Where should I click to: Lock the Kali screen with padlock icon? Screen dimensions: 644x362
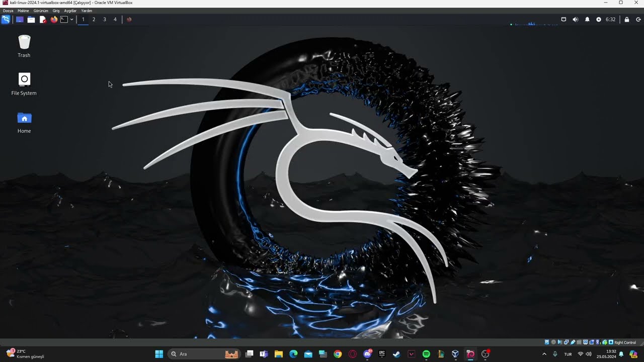(627, 20)
